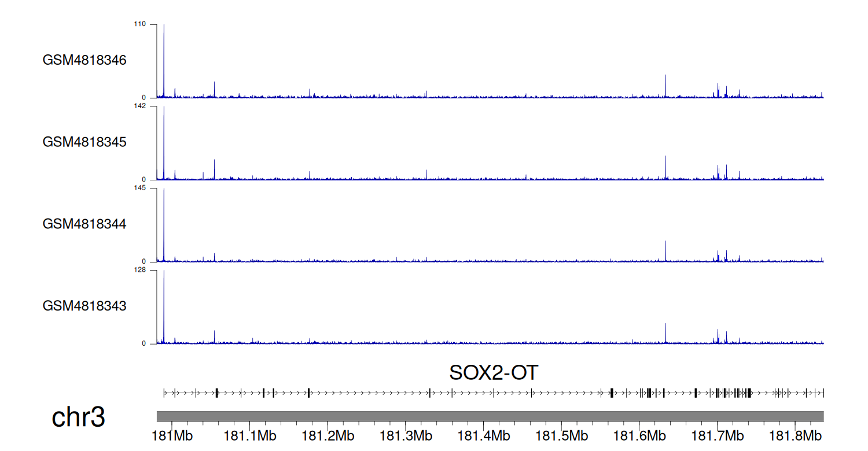Click the 181.6Mb coordinate label
Viewport: 868px width, 451px height.
point(639,435)
